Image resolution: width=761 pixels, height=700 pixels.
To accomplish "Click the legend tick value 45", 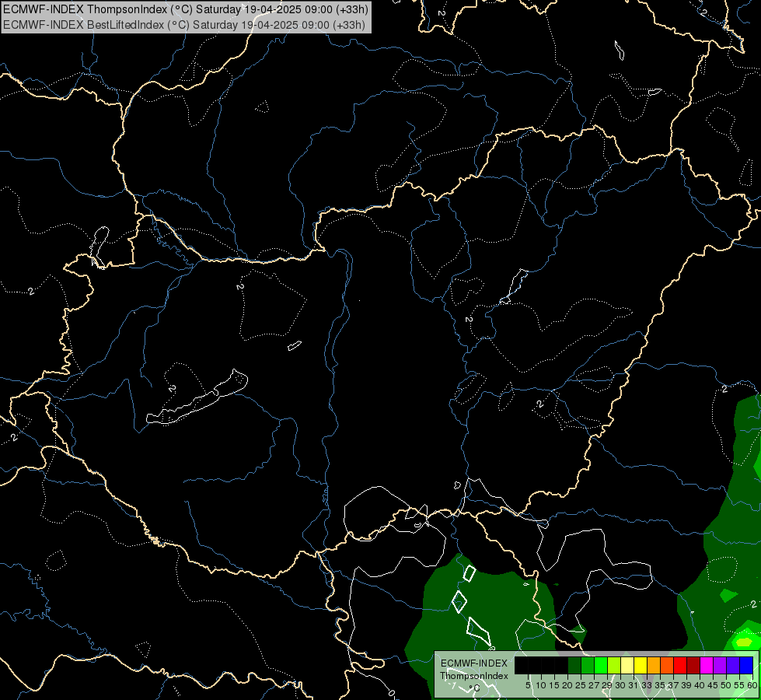I will 713,685.
